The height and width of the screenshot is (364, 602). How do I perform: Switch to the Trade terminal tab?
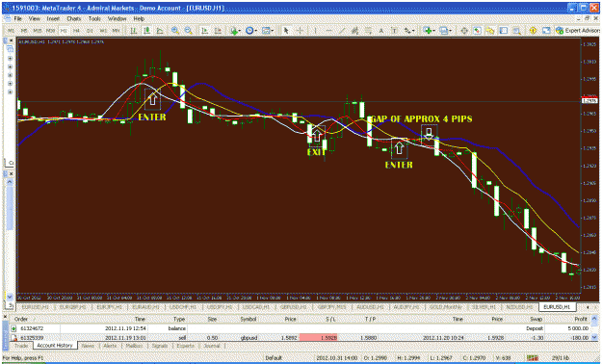(x=21, y=346)
